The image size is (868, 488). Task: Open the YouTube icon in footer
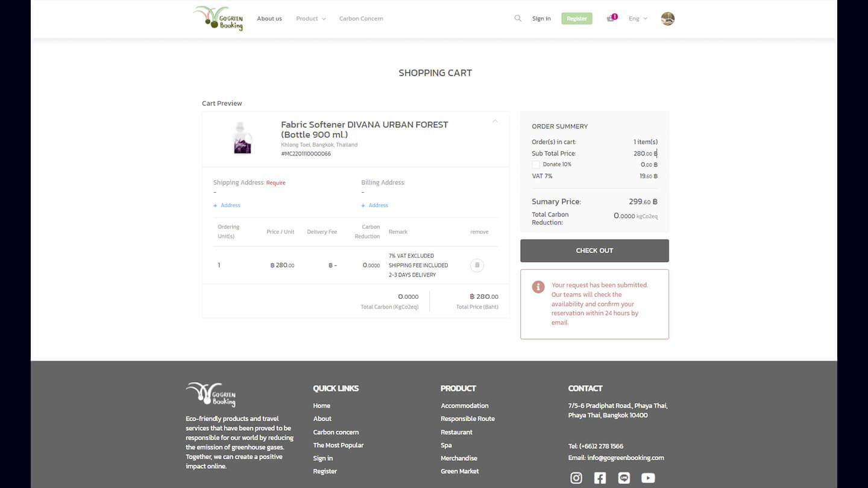click(648, 478)
